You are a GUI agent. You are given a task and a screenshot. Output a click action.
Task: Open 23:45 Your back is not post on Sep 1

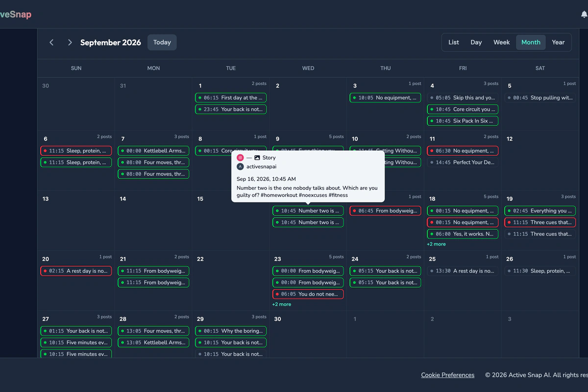click(231, 109)
